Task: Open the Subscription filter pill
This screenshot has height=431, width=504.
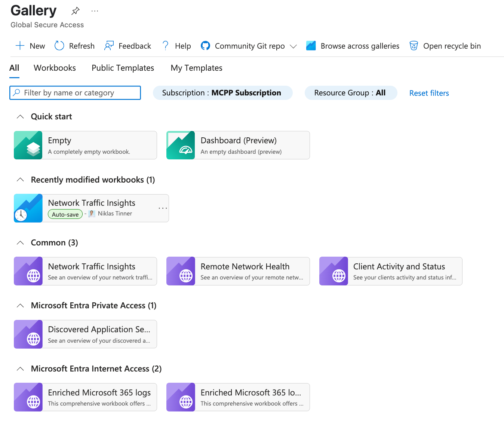Action: 223,93
